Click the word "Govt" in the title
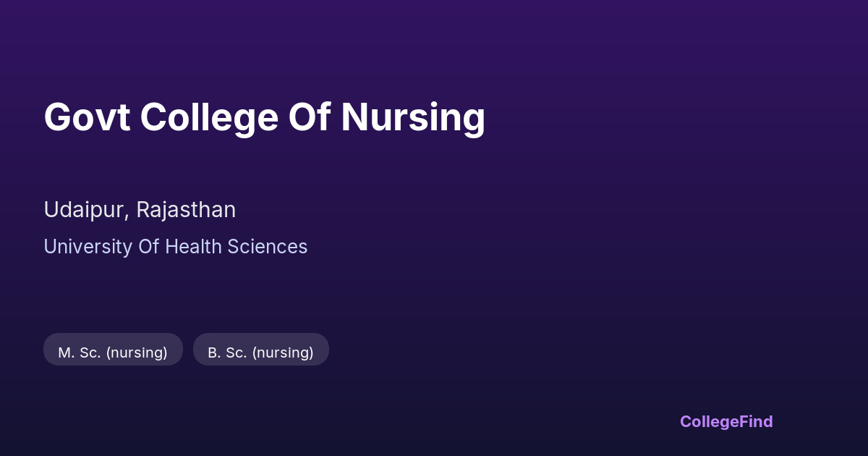 87,117
